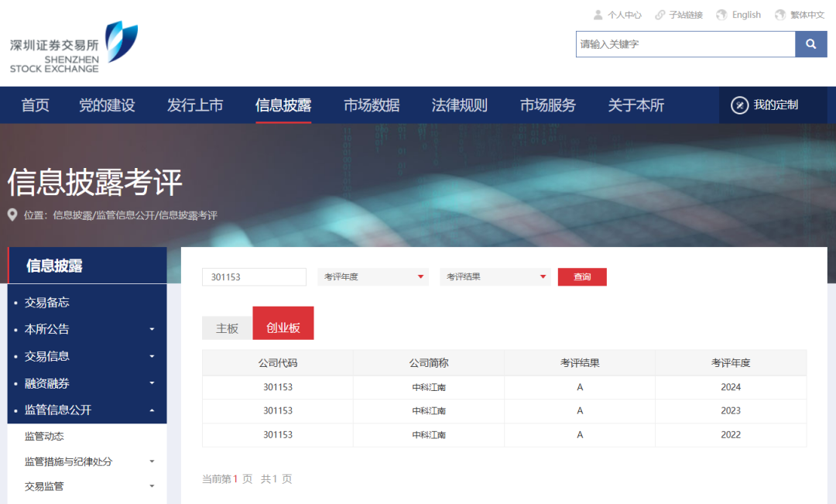Click the globe icon beside 繁体中文
Viewport: 836px width, 504px height.
(780, 15)
